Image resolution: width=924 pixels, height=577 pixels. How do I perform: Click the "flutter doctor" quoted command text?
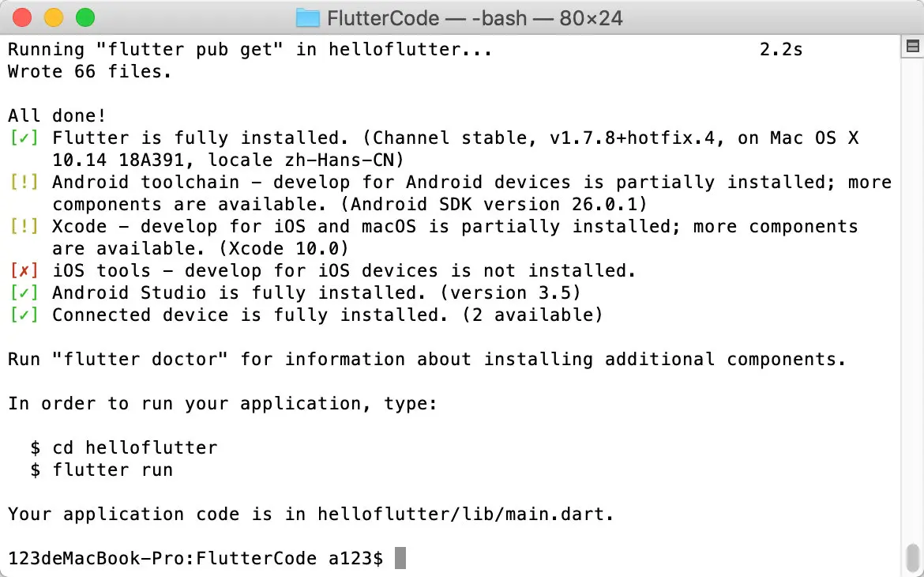coord(140,360)
